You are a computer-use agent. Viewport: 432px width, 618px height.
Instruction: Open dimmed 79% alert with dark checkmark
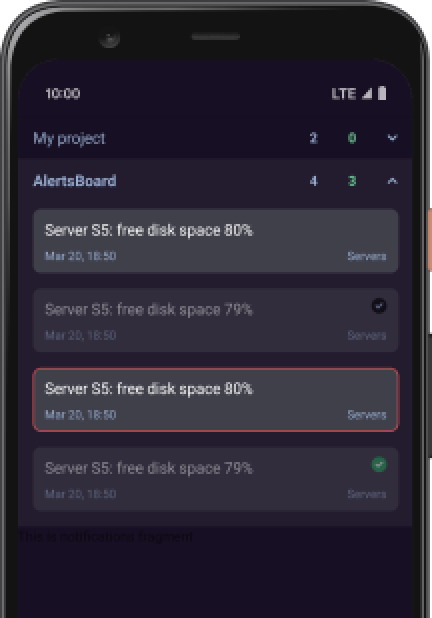point(216,320)
